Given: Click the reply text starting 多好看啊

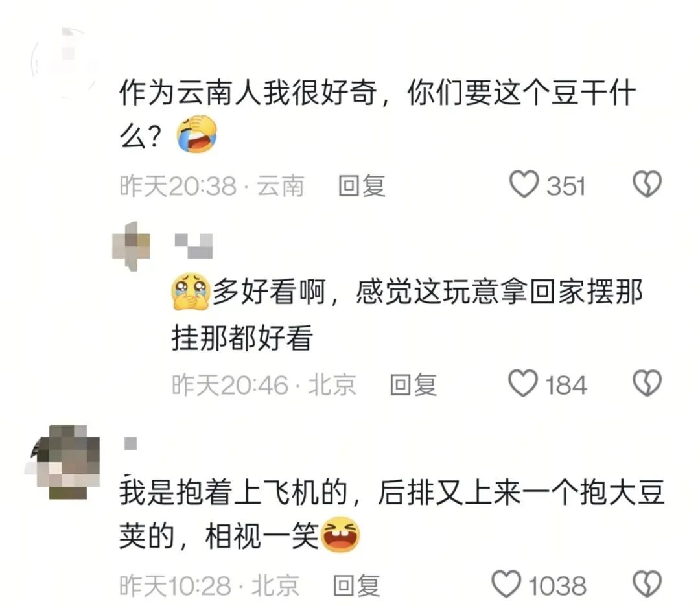Looking at the screenshot, I should [x=407, y=314].
